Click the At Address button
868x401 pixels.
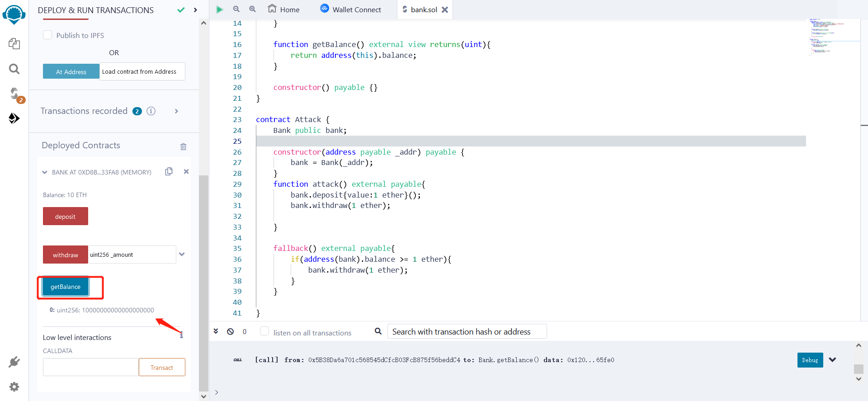(x=71, y=71)
